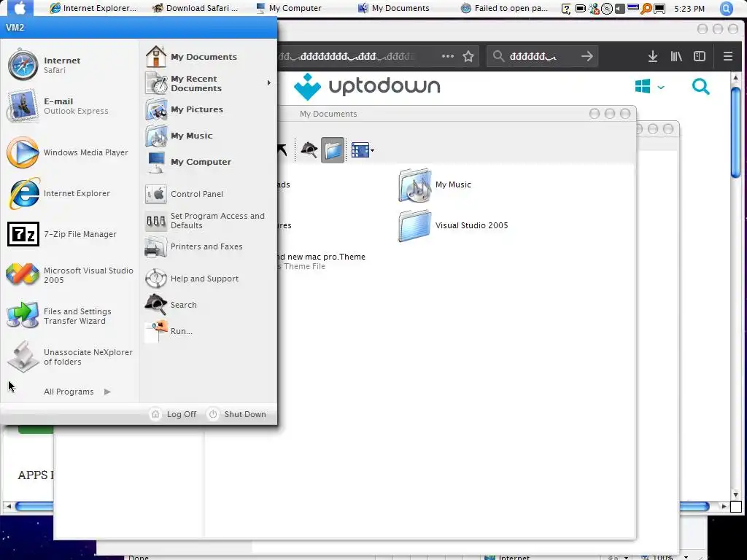Click the Log Off button
Screen dimensions: 747x560
pyautogui.click(x=174, y=414)
